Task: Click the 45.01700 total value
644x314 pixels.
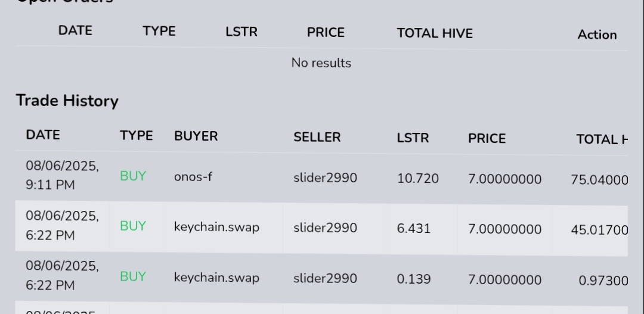Action: click(x=599, y=229)
